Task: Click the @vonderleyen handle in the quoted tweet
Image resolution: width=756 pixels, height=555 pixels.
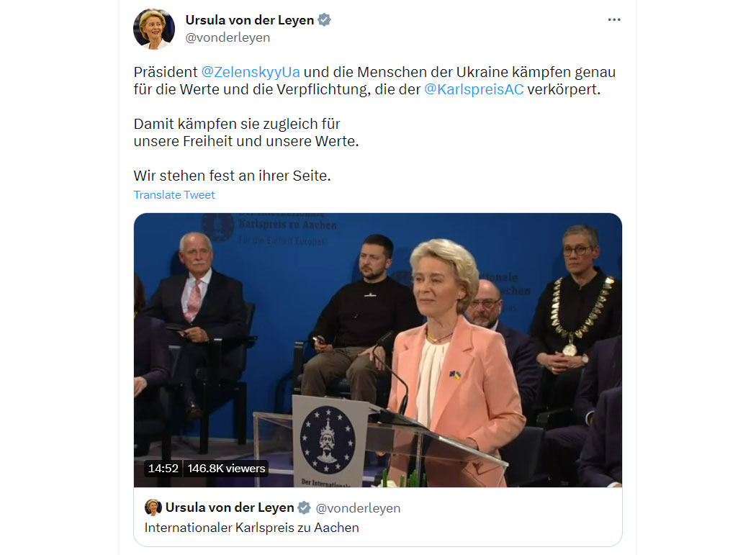Action: [358, 508]
